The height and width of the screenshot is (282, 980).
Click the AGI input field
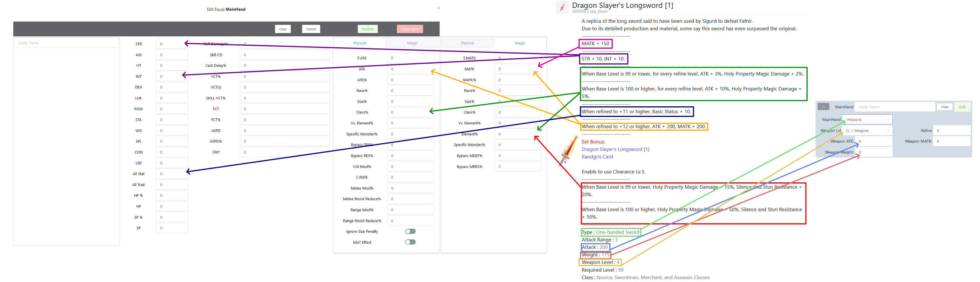pyautogui.click(x=171, y=55)
